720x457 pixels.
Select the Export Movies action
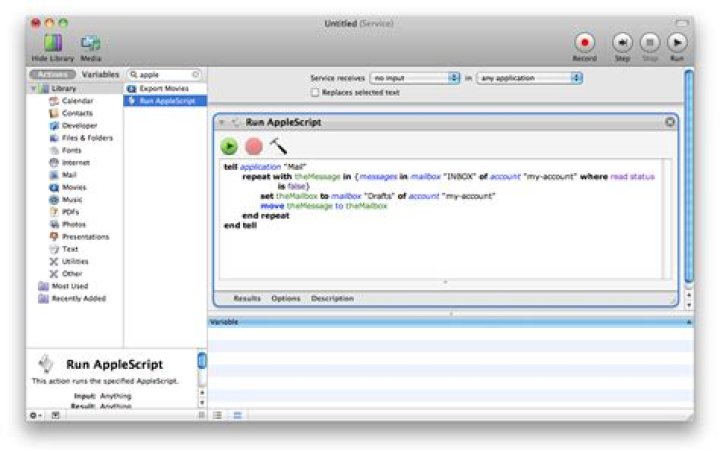point(165,88)
